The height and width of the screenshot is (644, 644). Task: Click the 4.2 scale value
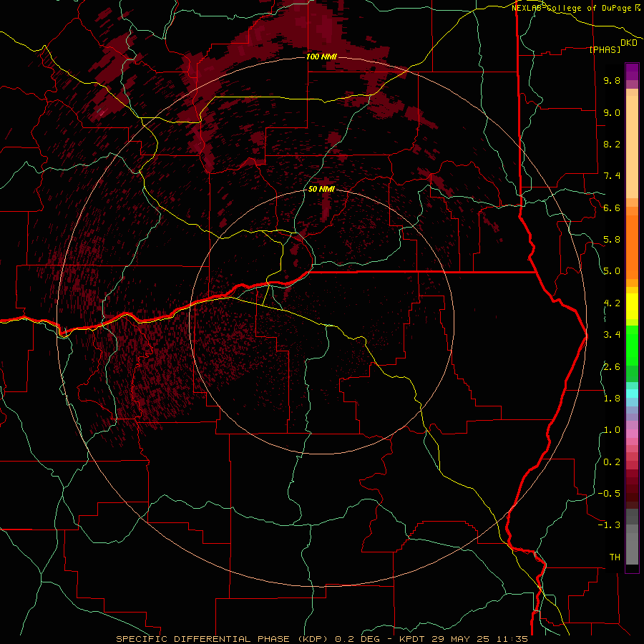tap(612, 303)
